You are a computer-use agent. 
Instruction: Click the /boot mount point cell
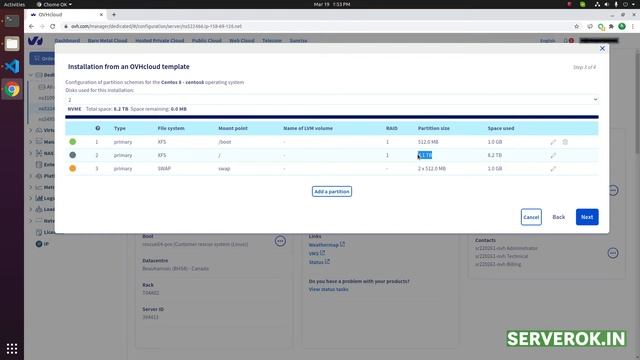pyautogui.click(x=225, y=142)
